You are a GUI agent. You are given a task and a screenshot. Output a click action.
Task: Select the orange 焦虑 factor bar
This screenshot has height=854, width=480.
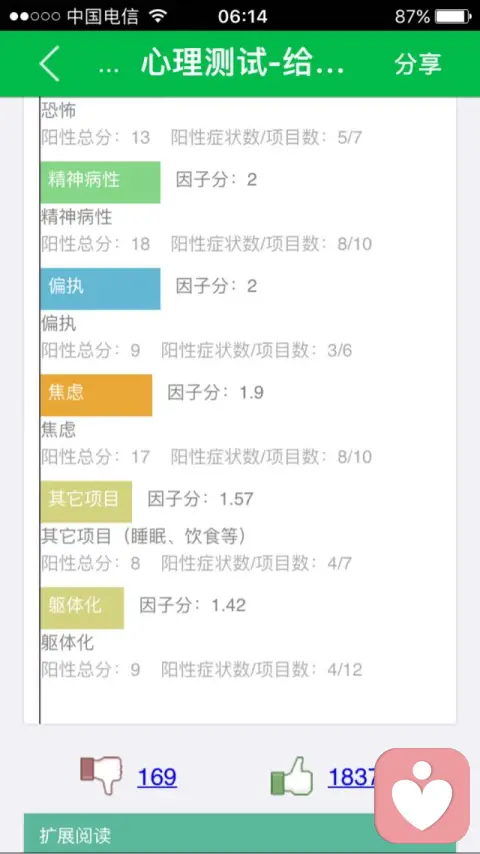click(x=96, y=395)
